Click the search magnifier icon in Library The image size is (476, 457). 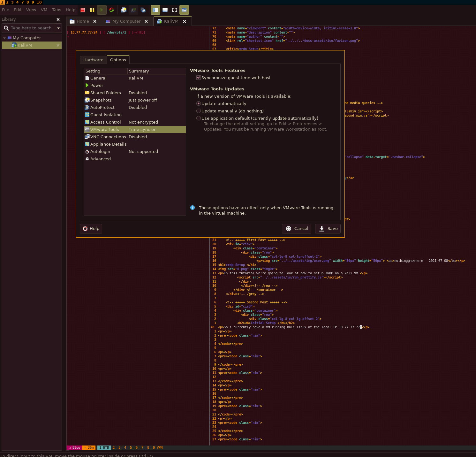(x=6, y=28)
